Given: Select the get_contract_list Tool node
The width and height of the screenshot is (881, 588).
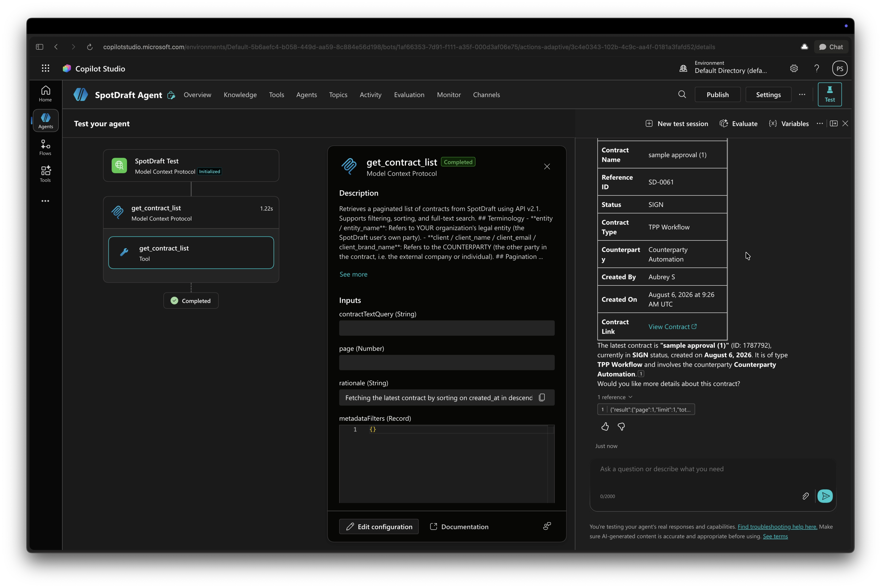Looking at the screenshot, I should [191, 253].
